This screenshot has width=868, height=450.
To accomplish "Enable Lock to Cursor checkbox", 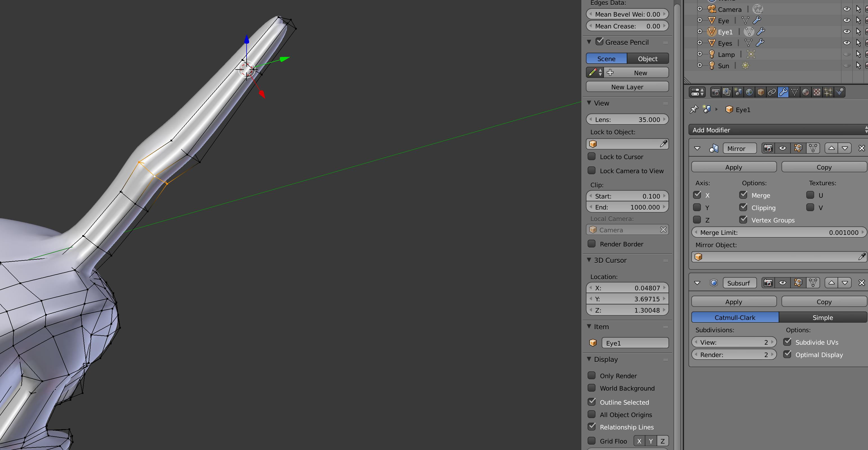I will [x=591, y=157].
